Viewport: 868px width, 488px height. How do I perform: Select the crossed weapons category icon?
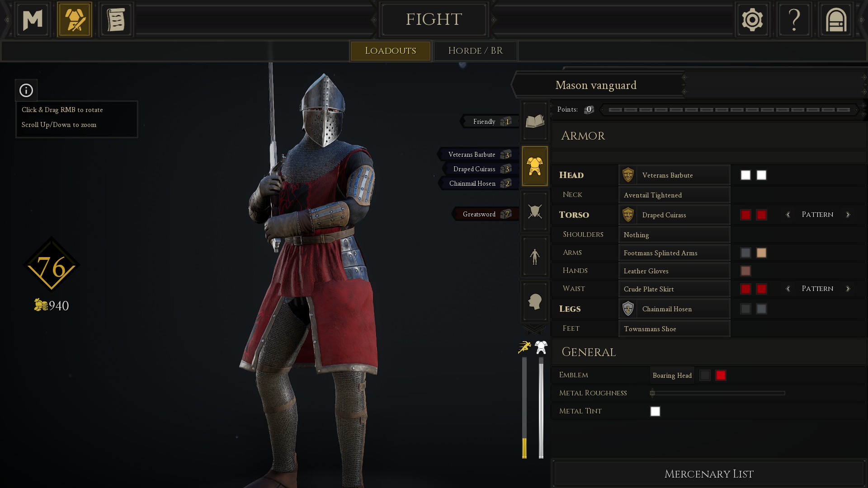tap(535, 211)
